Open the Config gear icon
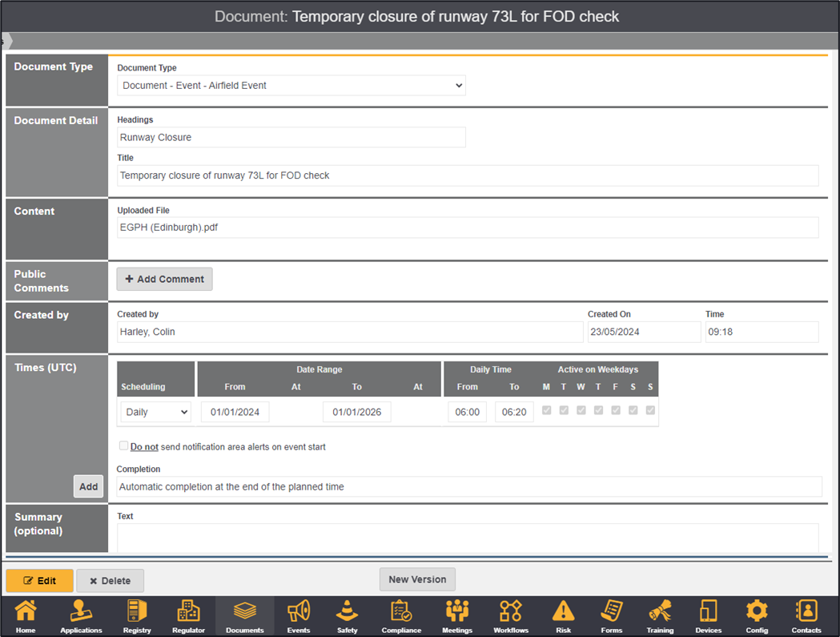This screenshot has height=637, width=840. 757,615
